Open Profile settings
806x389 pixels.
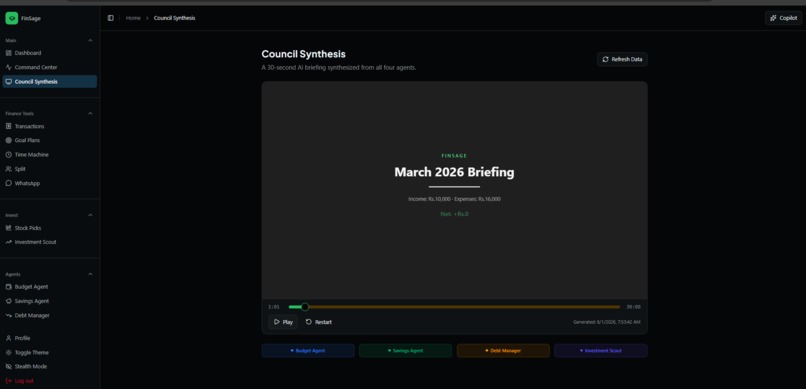pyautogui.click(x=49, y=338)
